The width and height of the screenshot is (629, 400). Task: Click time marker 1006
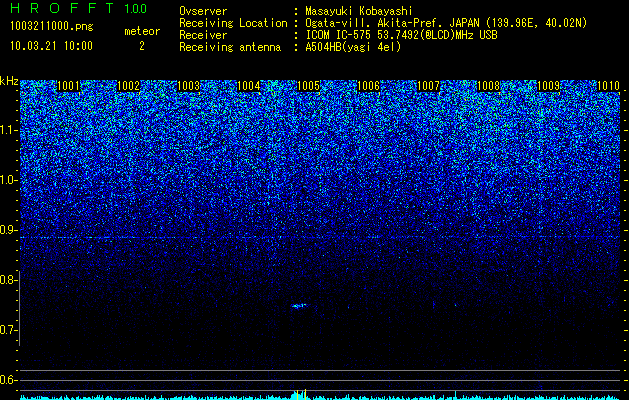point(368,86)
